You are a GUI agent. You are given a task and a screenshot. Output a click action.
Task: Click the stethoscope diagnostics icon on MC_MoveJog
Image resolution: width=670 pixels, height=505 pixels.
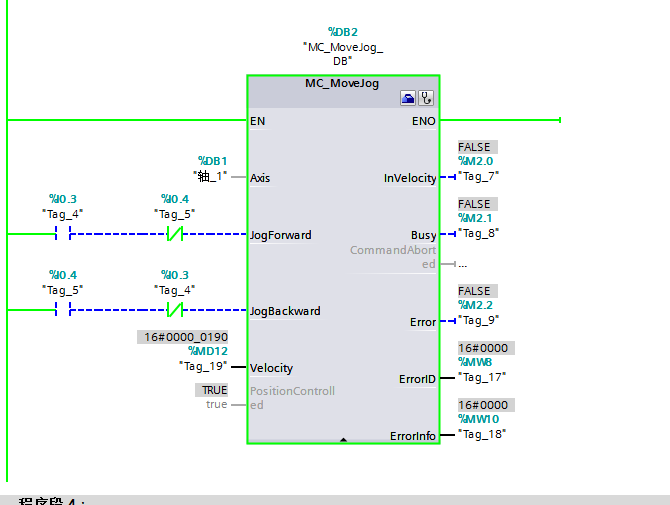point(426,98)
